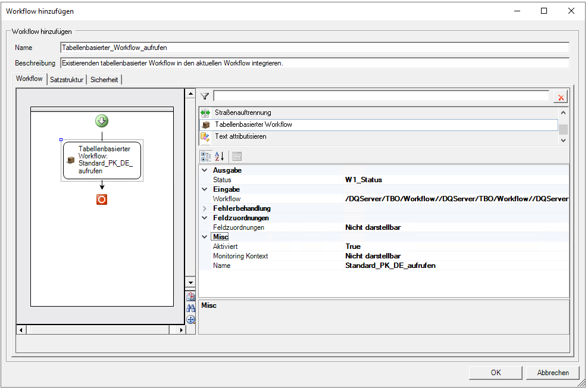Click the zoom tool icon above binoculars
This screenshot has width=588, height=390.
click(x=190, y=297)
